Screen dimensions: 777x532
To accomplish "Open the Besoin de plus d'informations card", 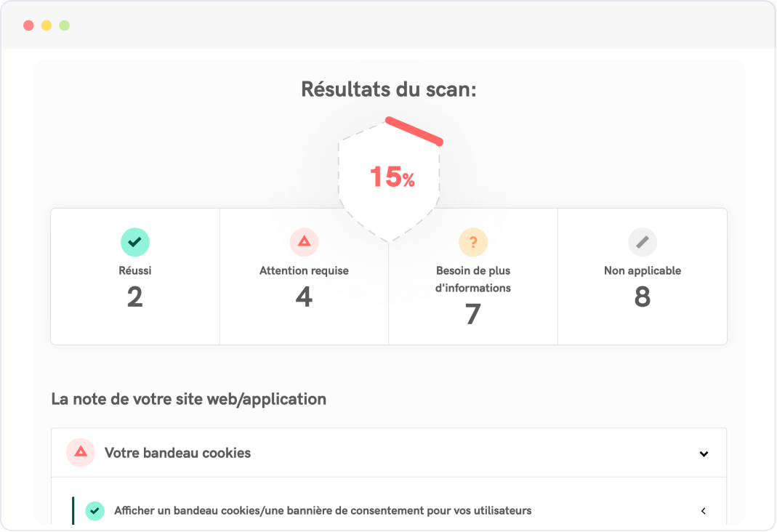I will [473, 276].
